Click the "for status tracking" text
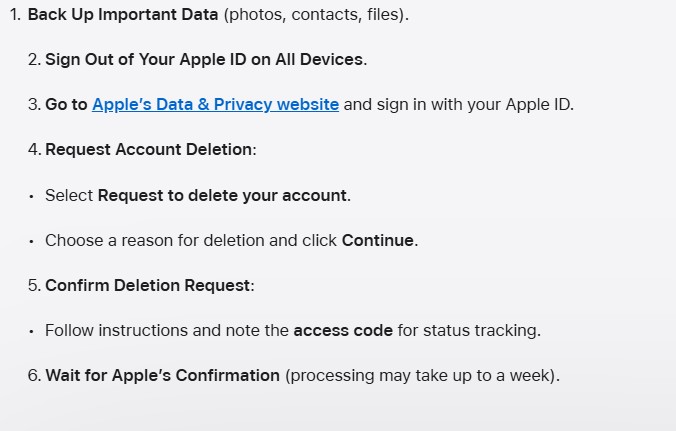The image size is (676, 431). point(469,330)
